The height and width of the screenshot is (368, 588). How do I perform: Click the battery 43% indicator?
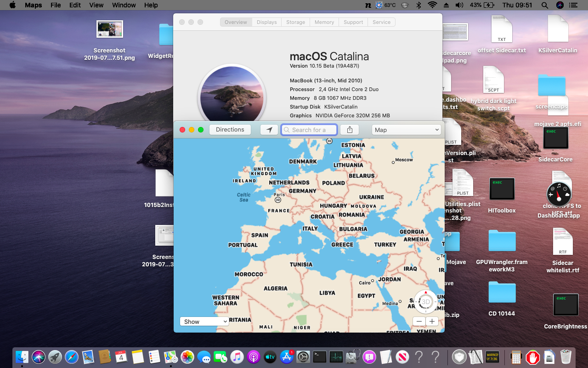482,5
